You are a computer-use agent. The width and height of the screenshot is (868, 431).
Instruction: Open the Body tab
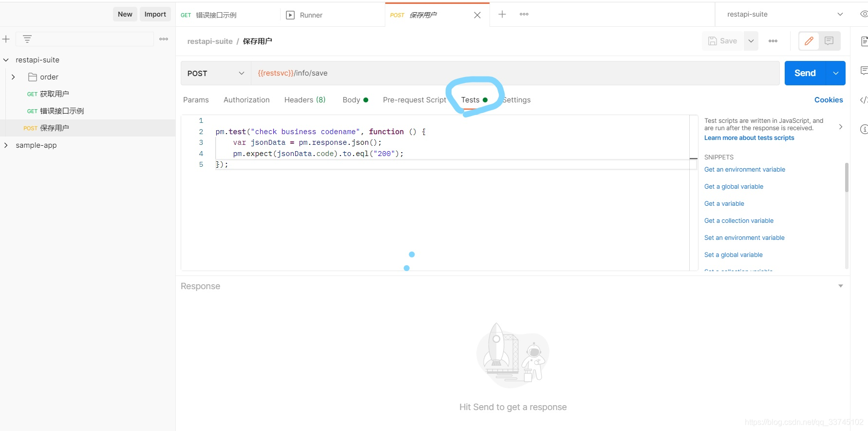(x=355, y=100)
